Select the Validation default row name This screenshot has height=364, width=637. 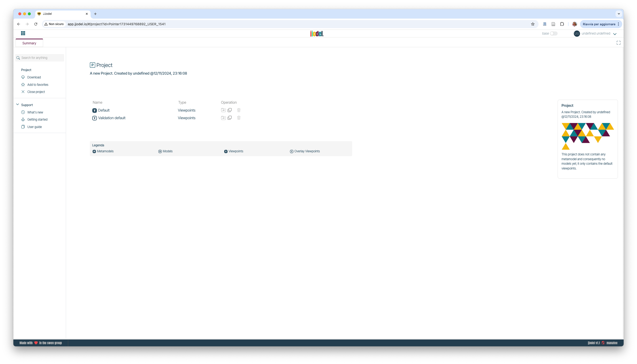[112, 118]
